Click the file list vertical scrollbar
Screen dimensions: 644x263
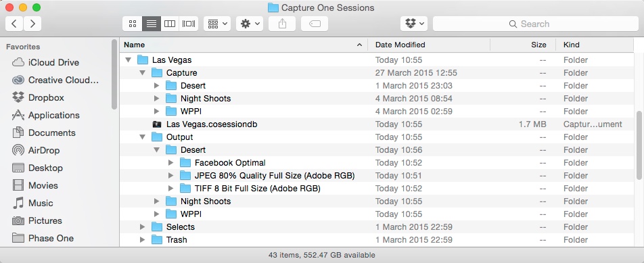[x=639, y=145]
